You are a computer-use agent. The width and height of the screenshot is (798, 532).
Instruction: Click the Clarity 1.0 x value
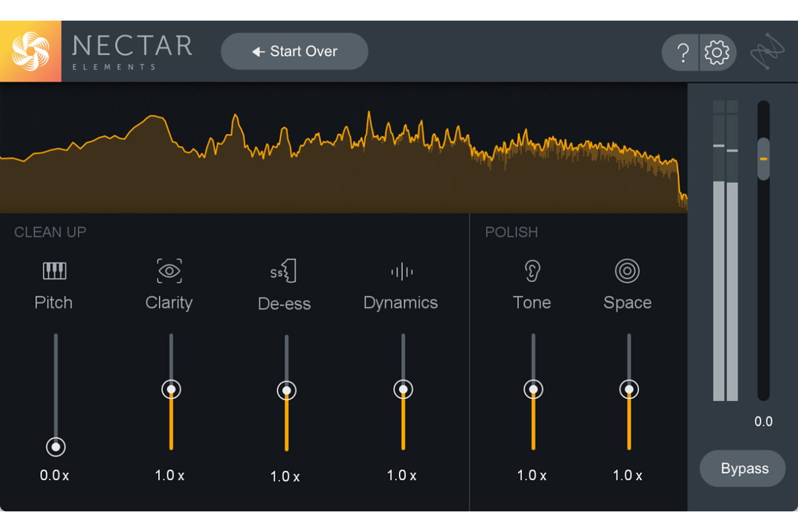pyautogui.click(x=170, y=475)
